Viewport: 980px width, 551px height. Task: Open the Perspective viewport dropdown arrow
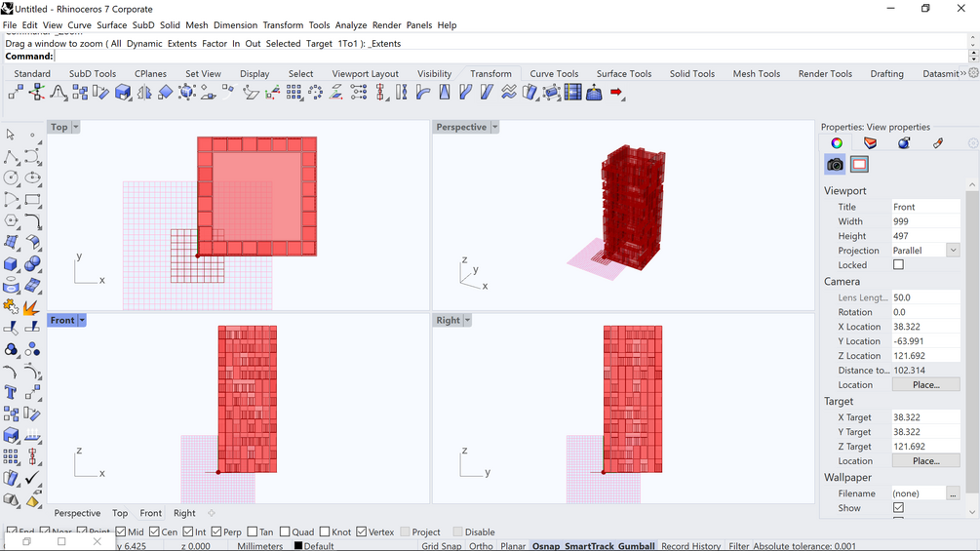pos(495,127)
